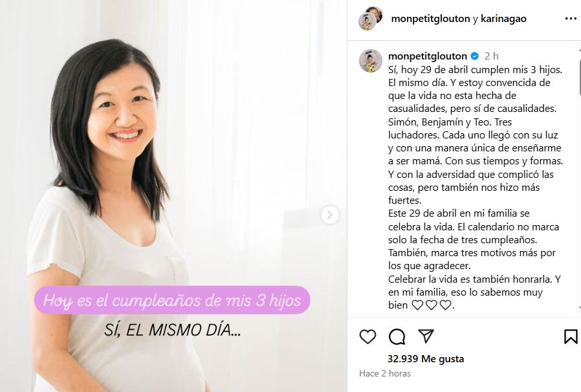Go to the next photo with the arrow
581x392 pixels.
tap(330, 215)
